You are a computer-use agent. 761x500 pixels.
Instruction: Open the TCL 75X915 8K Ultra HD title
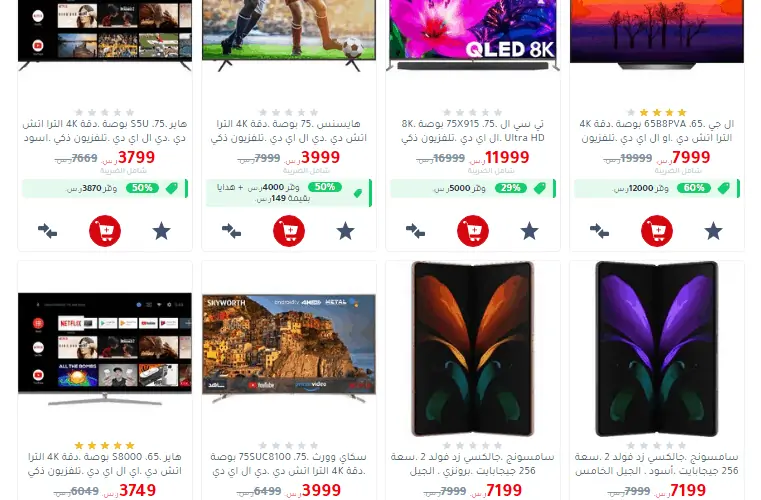coord(473,131)
